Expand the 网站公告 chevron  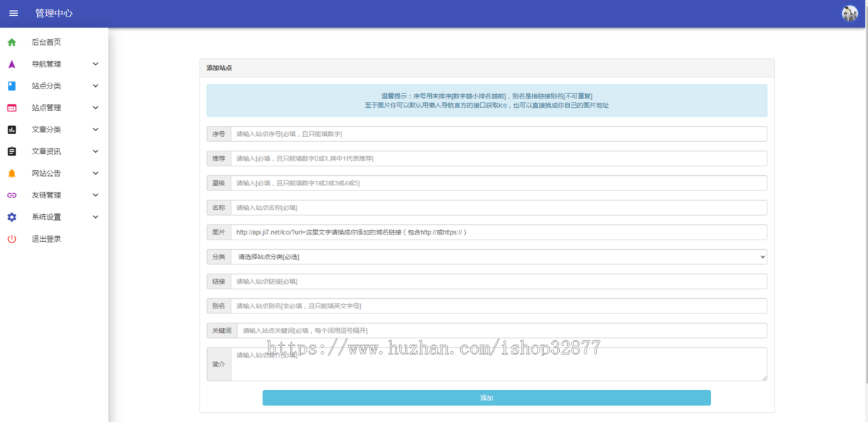tap(95, 173)
